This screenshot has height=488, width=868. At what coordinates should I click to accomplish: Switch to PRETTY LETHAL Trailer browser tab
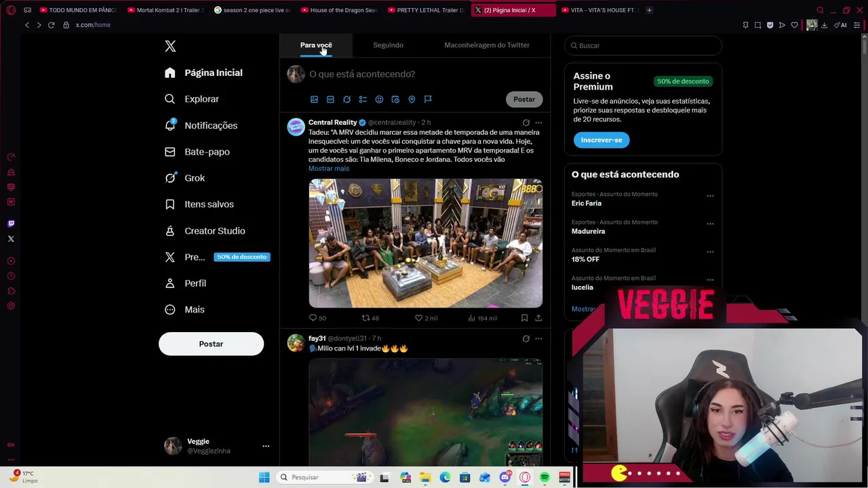point(427,10)
